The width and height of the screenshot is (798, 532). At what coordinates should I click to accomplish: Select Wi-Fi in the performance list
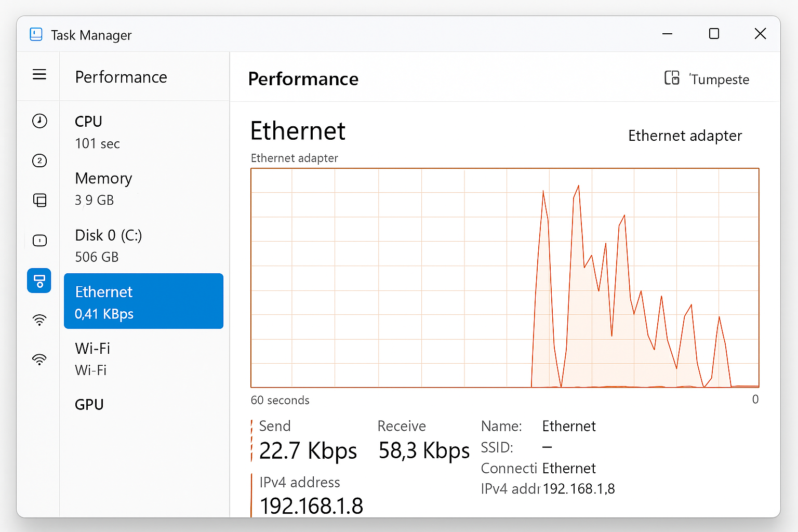pos(92,358)
